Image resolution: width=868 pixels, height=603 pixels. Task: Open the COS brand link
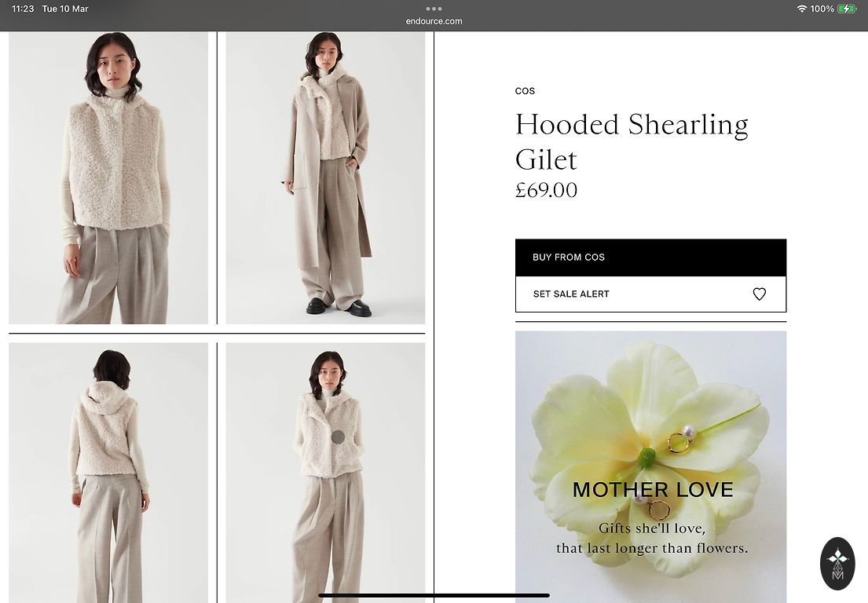(x=525, y=91)
